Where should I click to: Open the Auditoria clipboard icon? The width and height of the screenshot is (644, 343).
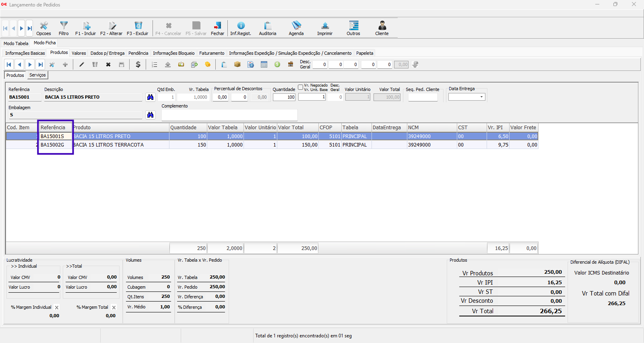click(267, 28)
